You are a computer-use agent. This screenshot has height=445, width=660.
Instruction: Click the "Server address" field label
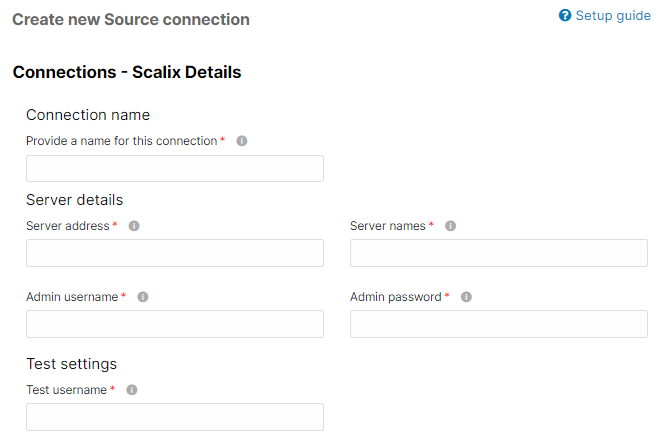67,226
